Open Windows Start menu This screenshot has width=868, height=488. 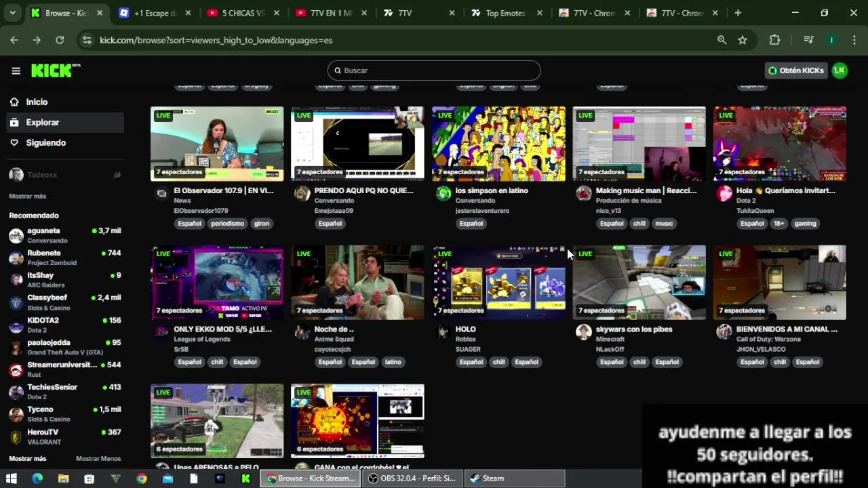[x=12, y=479]
